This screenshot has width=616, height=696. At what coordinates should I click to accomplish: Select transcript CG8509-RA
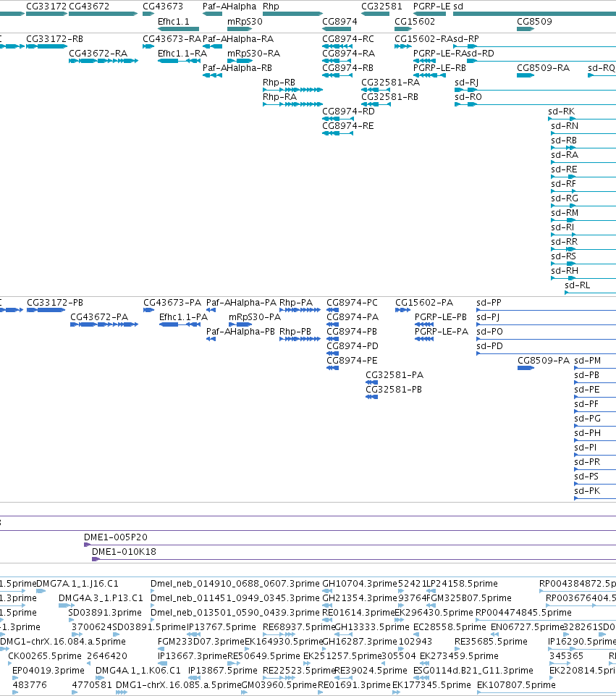pos(544,68)
